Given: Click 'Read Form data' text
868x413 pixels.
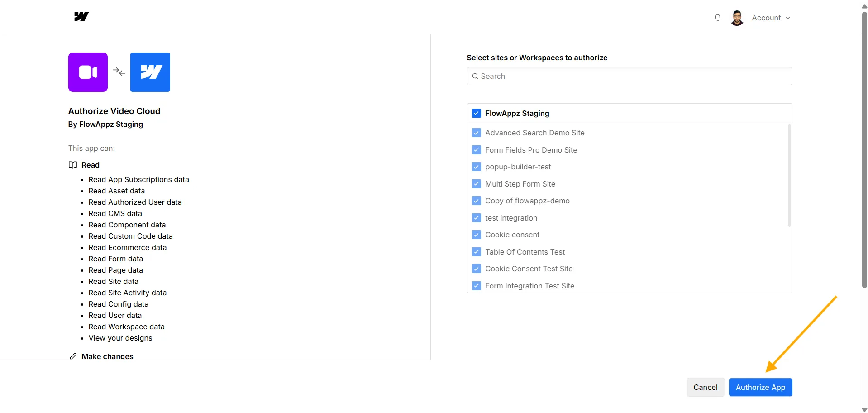Looking at the screenshot, I should pyautogui.click(x=116, y=259).
